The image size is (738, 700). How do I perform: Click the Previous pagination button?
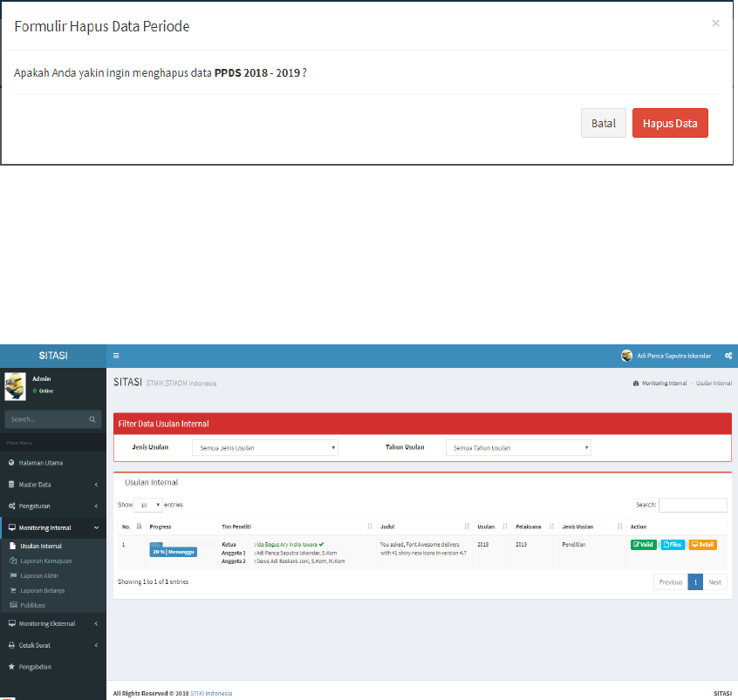click(671, 582)
